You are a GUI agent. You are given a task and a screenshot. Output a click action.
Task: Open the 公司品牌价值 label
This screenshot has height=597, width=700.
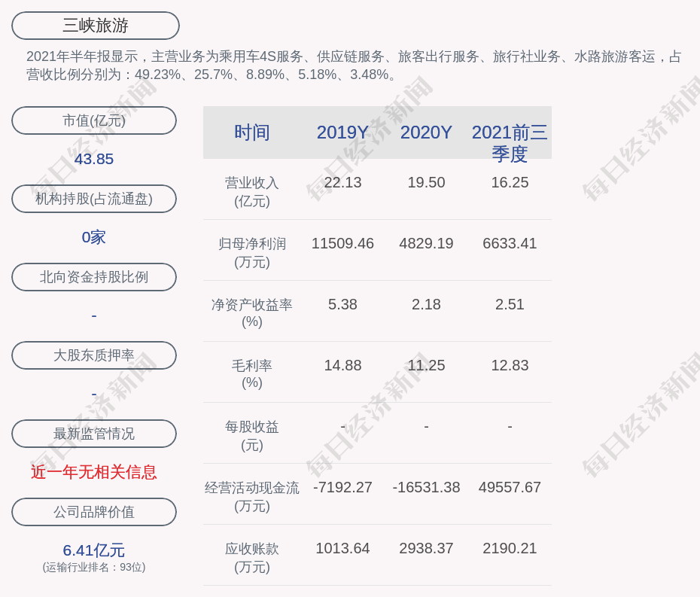94,512
